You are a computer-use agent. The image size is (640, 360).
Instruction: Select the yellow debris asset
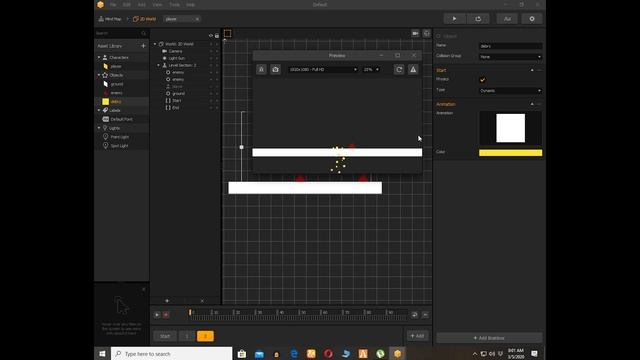pyautogui.click(x=116, y=101)
